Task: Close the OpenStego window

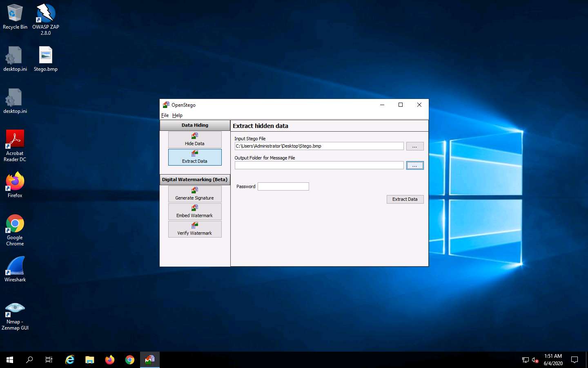Action: pos(419,105)
